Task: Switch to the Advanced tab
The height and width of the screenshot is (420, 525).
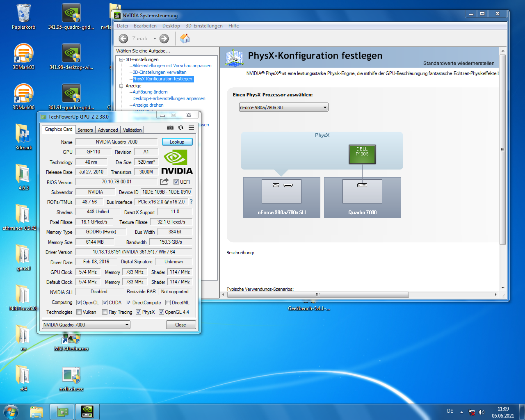Action: 108,130
